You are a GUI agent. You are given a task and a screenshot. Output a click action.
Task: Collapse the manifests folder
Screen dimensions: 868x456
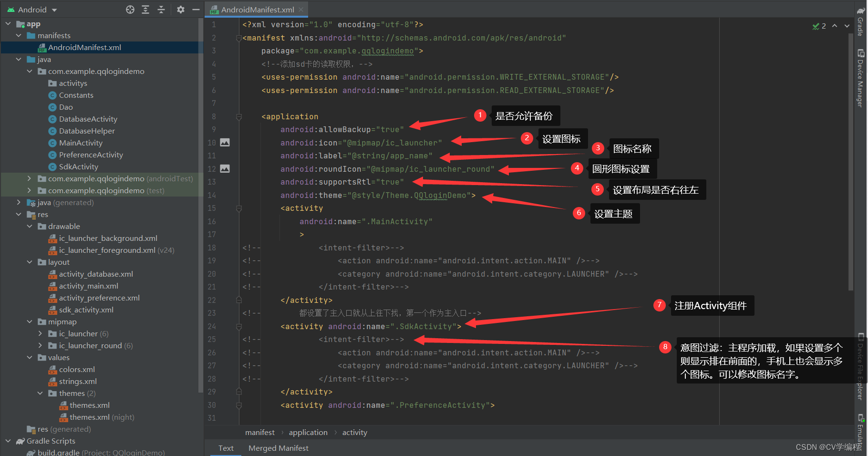(x=19, y=35)
